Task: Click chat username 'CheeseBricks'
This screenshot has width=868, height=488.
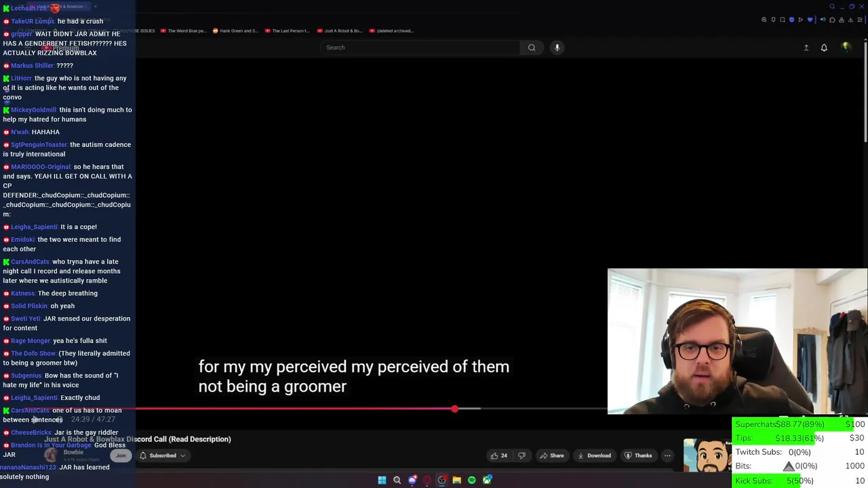Action: pos(31,432)
